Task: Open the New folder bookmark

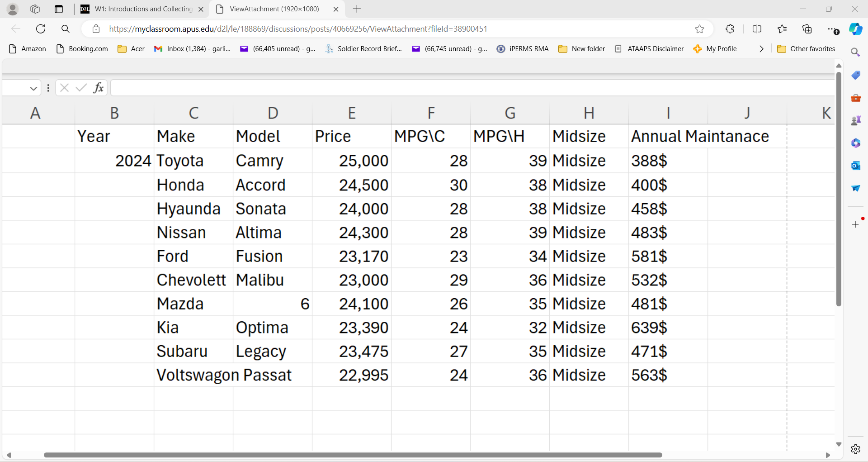Action: pyautogui.click(x=582, y=49)
